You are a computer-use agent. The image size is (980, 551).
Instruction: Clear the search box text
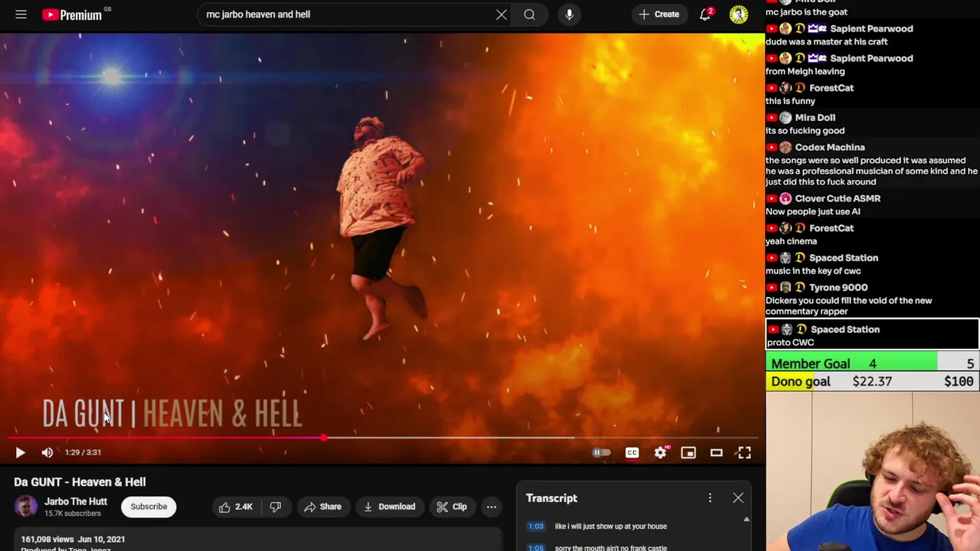[501, 15]
